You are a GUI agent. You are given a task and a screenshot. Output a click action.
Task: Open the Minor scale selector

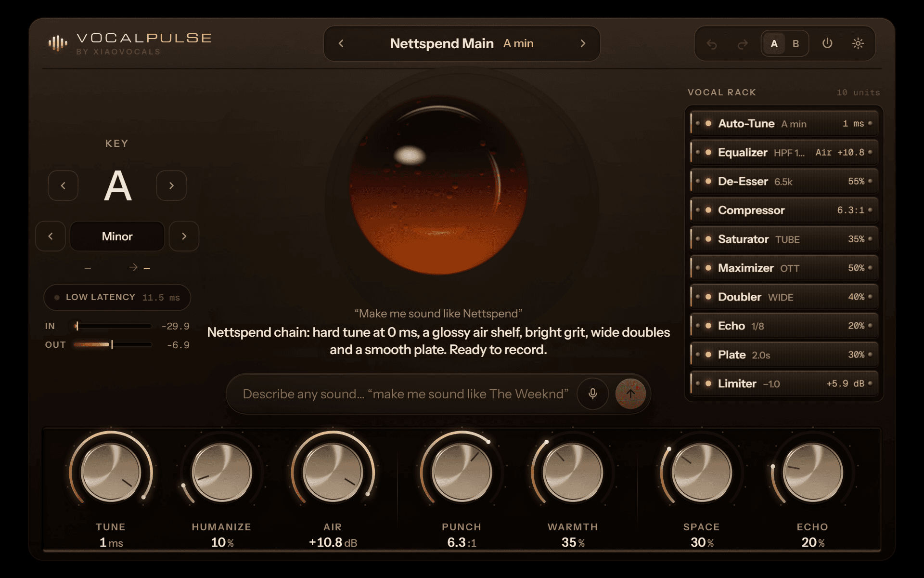[x=117, y=236]
